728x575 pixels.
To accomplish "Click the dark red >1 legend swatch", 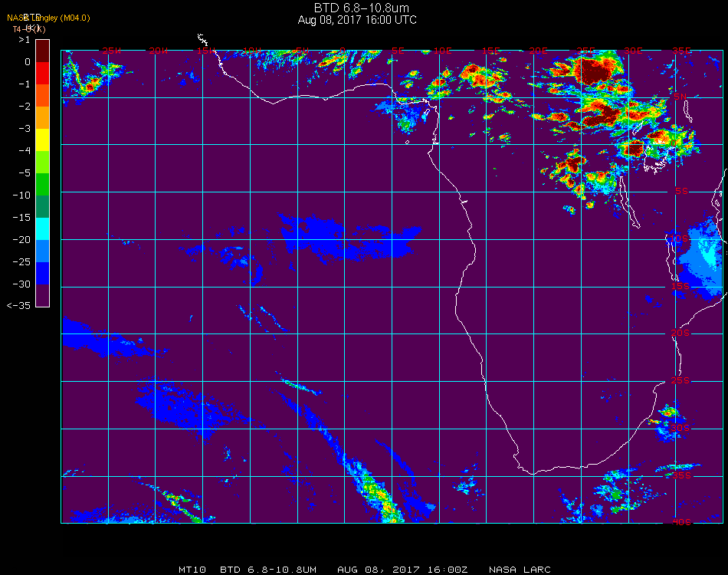I will click(x=42, y=51).
